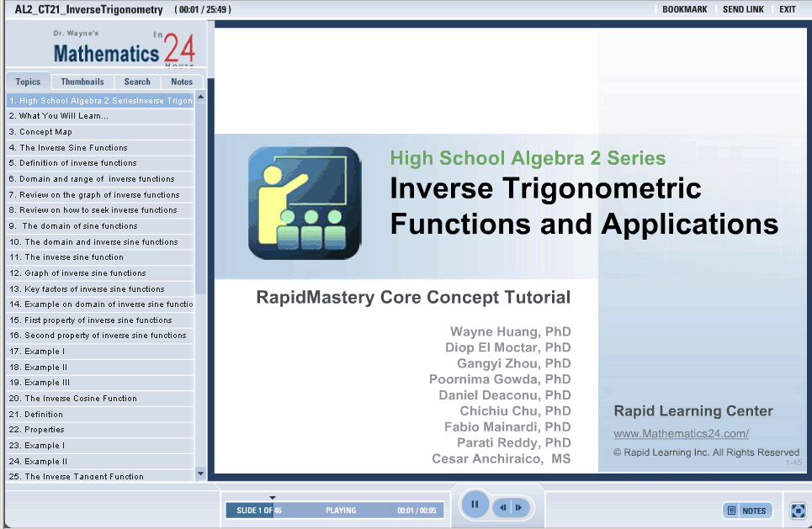Click the teacher presentation icon on slide

(305, 204)
